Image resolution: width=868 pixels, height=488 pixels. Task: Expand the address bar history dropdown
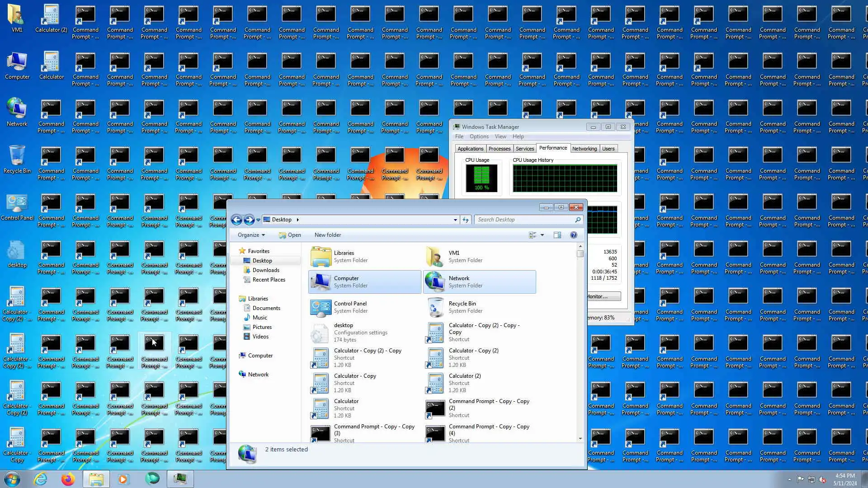(x=455, y=220)
